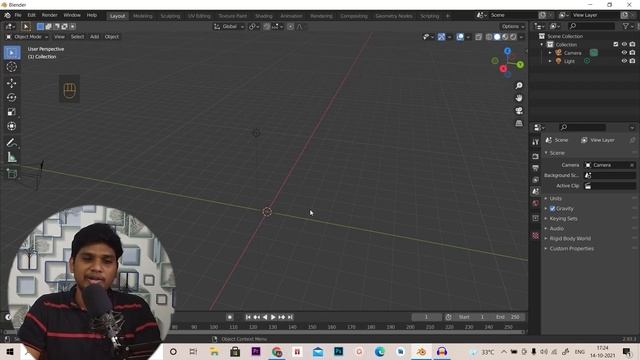Switch perspective/orthographic grid icon
Viewport: 640px width, 360px height.
click(519, 123)
